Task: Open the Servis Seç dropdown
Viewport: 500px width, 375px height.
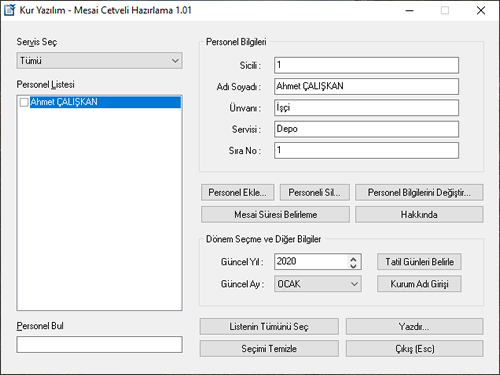Action: [x=99, y=61]
